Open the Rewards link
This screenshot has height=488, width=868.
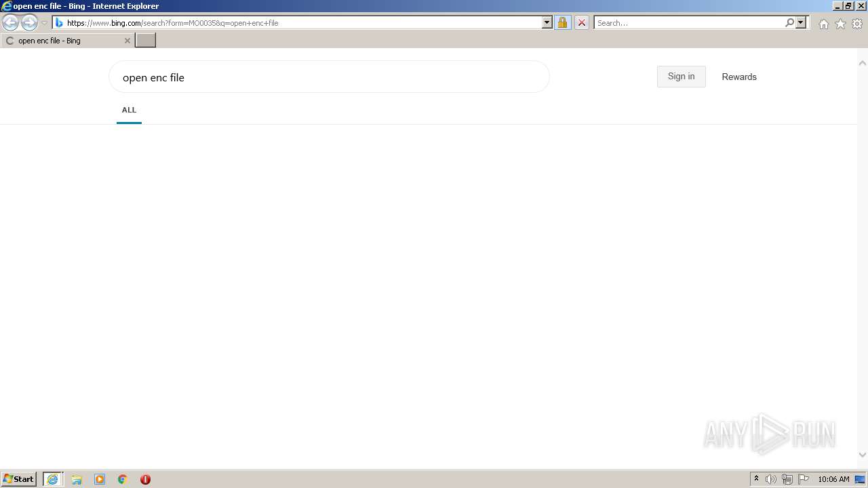coord(739,77)
